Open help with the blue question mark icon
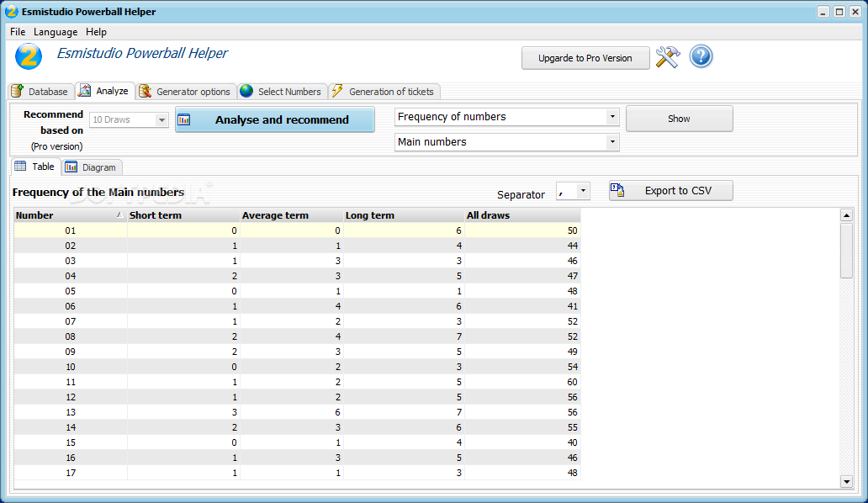This screenshot has height=503, width=868. point(701,56)
